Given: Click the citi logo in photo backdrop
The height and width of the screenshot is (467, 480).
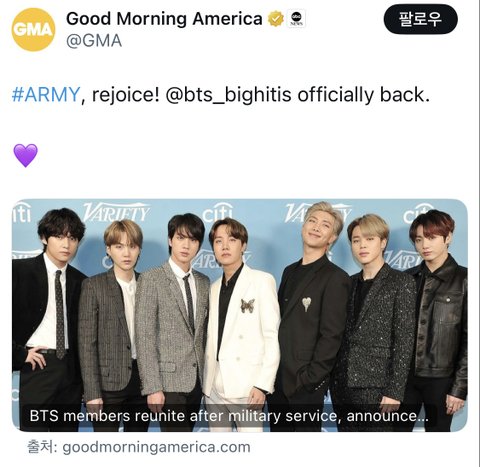Looking at the screenshot, I should (217, 213).
